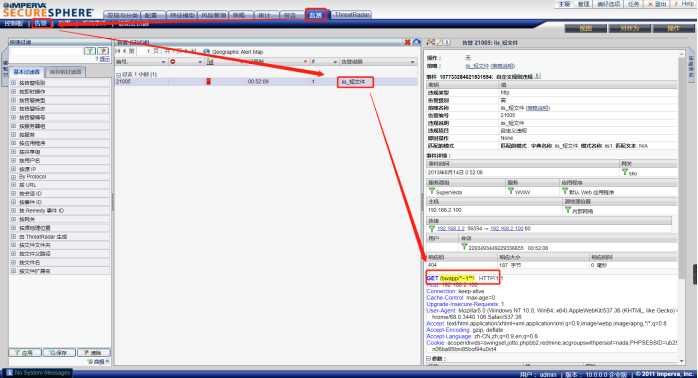Expand the ThreatRadar filter entry

(13, 237)
